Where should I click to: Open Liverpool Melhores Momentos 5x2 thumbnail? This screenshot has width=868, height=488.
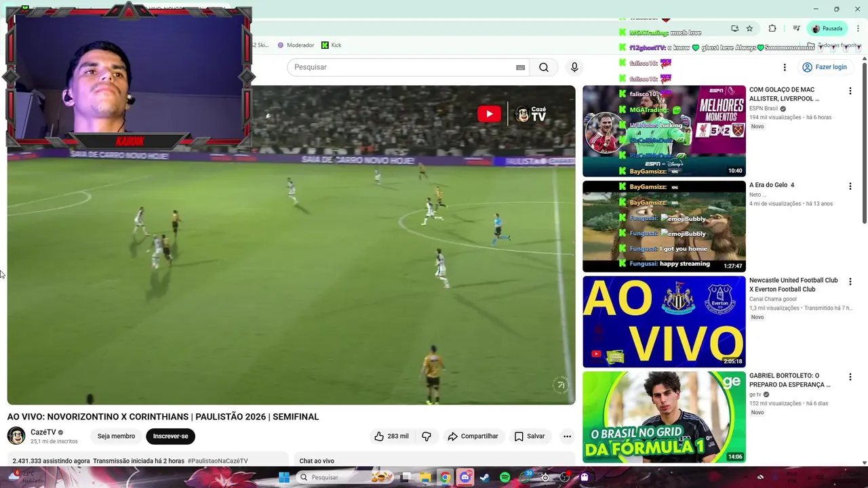664,131
